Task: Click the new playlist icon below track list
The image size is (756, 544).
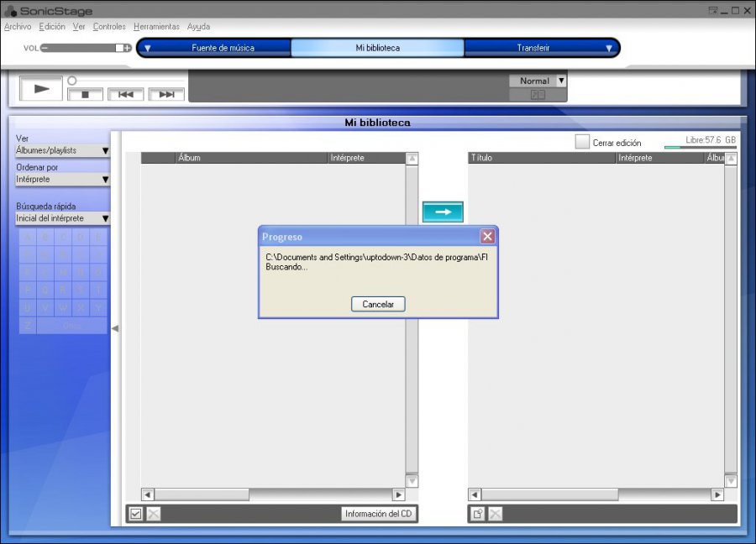Action: click(x=478, y=514)
